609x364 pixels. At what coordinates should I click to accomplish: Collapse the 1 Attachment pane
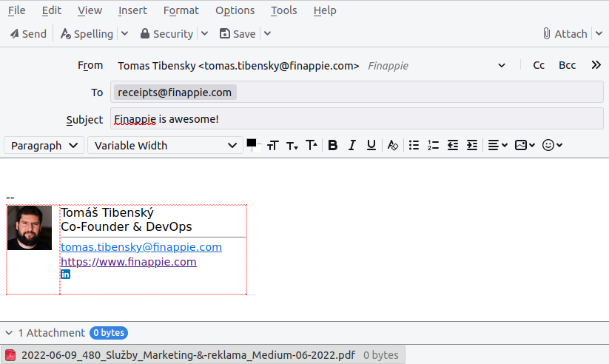pyautogui.click(x=9, y=333)
